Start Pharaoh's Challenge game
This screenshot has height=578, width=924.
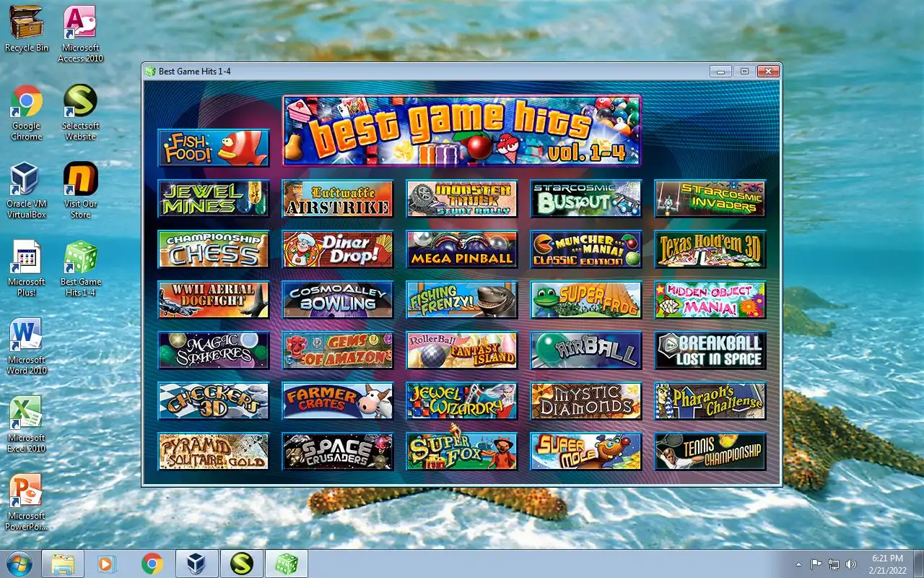[710, 401]
